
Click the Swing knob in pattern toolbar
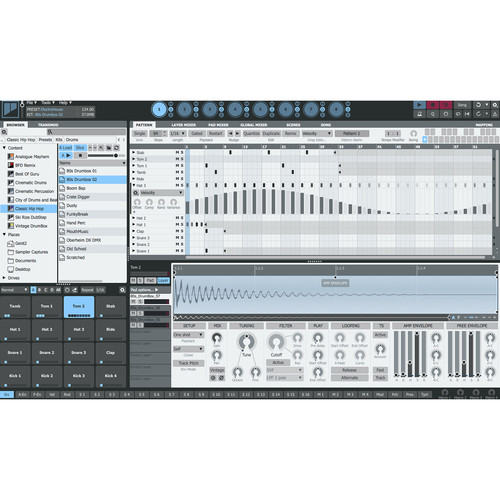[x=413, y=134]
